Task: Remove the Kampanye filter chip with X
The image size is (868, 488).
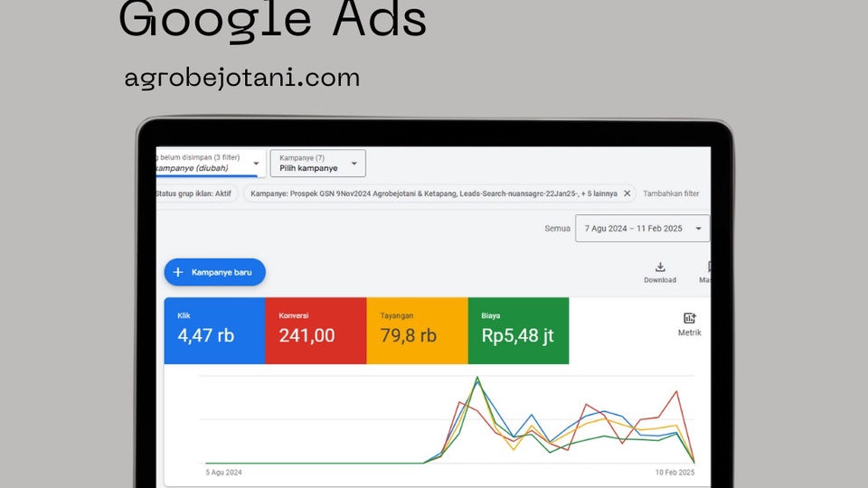Action: 627,193
